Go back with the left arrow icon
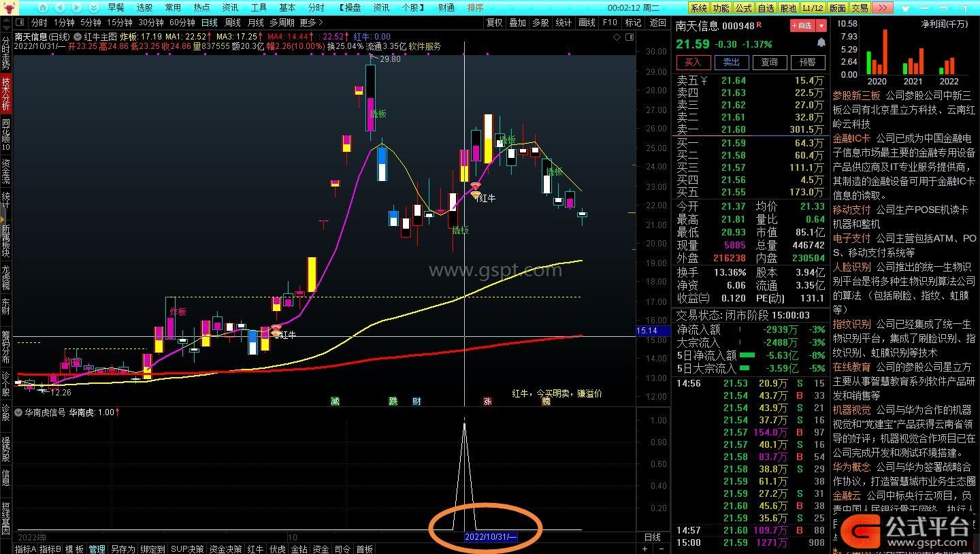 click(x=60, y=7)
